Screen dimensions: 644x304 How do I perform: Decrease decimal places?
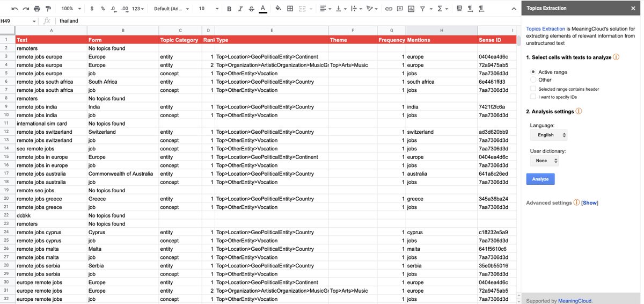(113, 9)
